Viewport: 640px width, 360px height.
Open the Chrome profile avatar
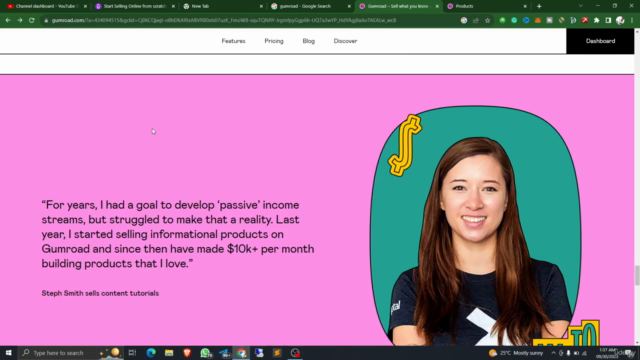[x=620, y=20]
